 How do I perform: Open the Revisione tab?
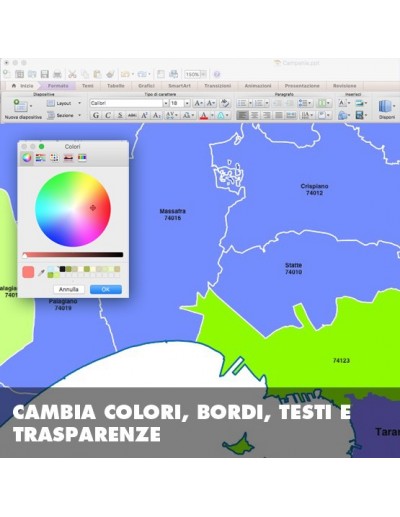(344, 86)
